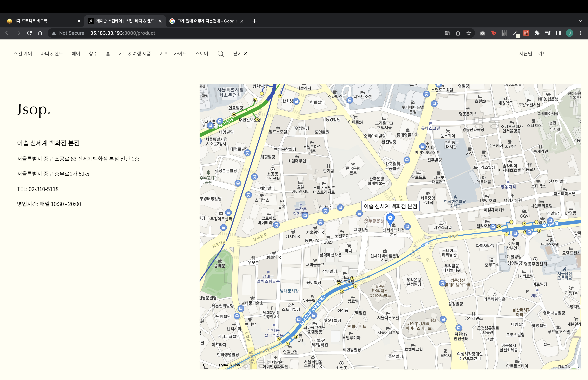Open the 카트 cart link
The image size is (588, 380).
(x=542, y=54)
